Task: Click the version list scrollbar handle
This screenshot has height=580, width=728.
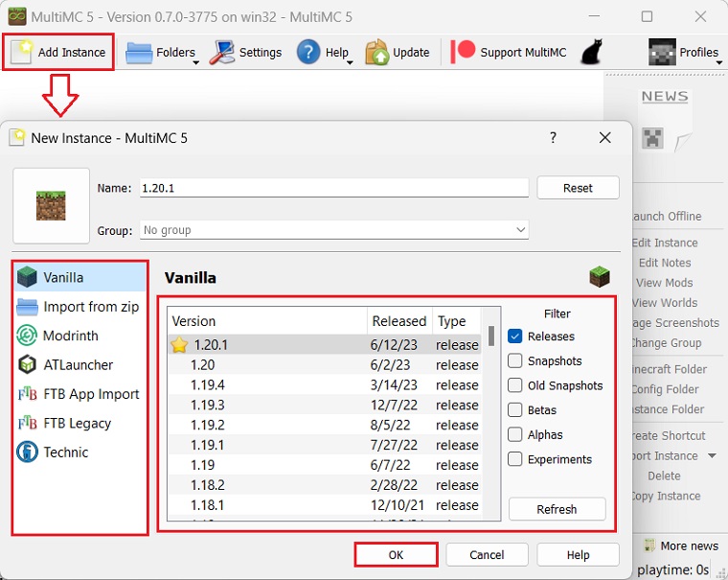Action: click(491, 336)
